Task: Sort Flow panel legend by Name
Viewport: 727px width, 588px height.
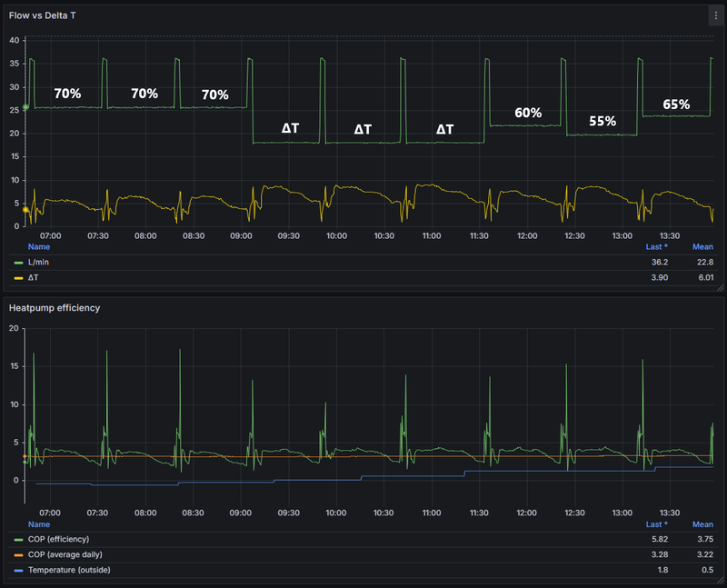Action: (x=39, y=245)
